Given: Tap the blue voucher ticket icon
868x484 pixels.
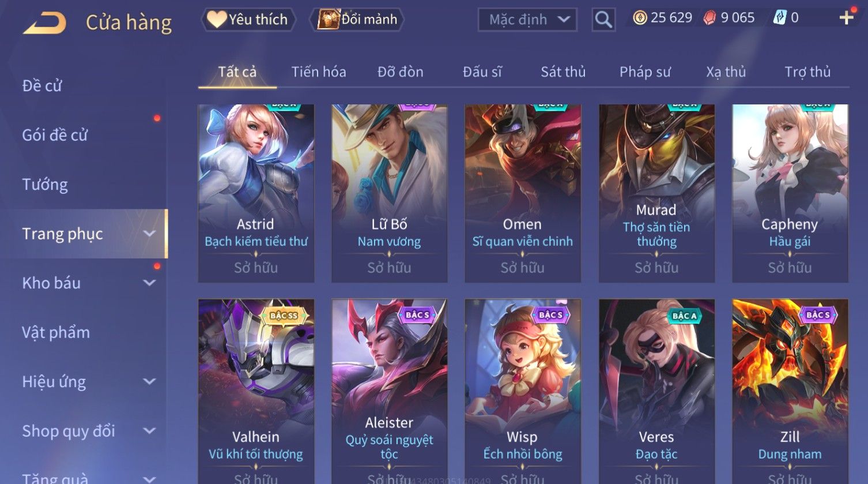Looking at the screenshot, I should [779, 18].
